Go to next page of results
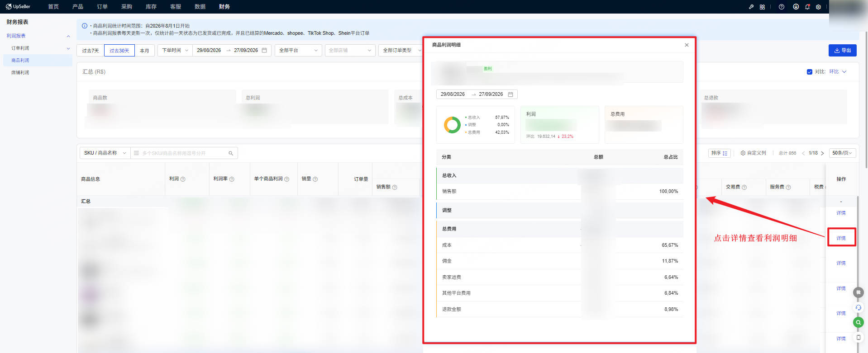This screenshot has width=868, height=353. pos(822,153)
